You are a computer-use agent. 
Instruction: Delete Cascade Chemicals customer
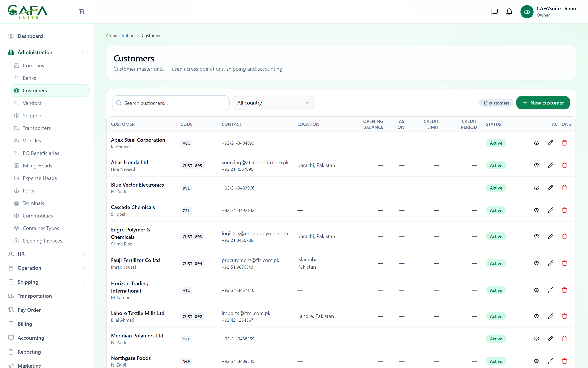pyautogui.click(x=564, y=210)
